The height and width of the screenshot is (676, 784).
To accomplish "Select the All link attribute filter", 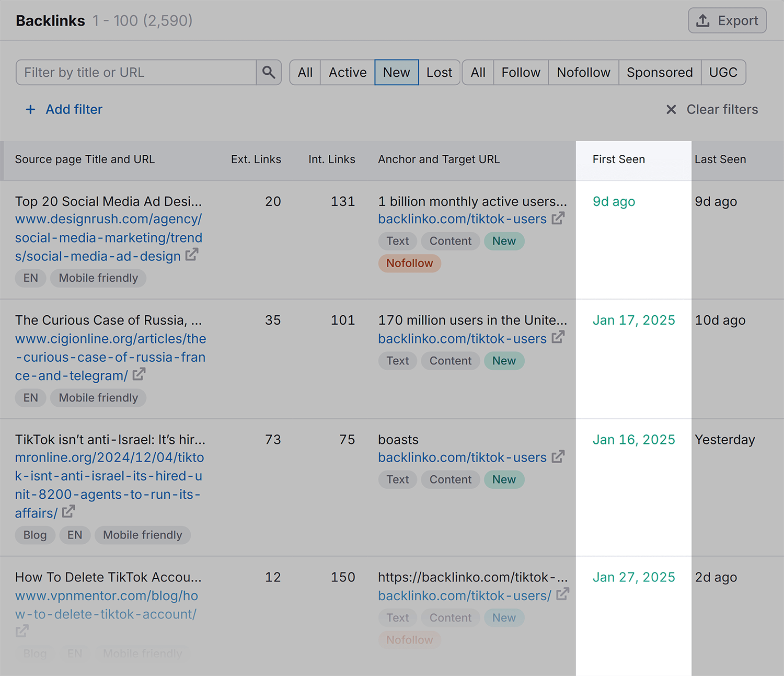I will tap(478, 72).
